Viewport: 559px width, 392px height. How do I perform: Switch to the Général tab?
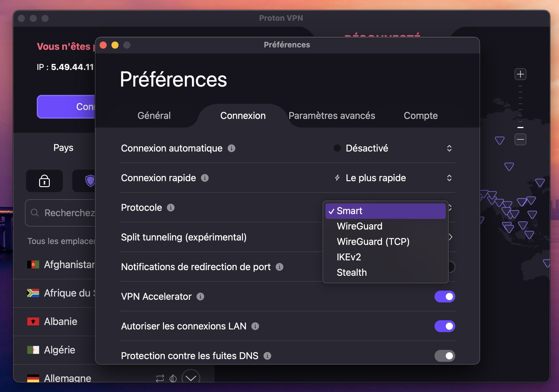[x=154, y=116]
